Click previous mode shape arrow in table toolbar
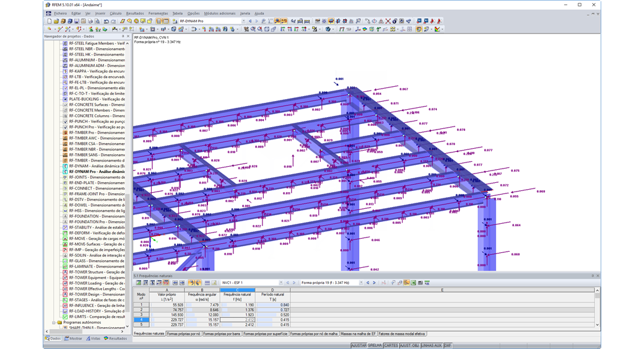 click(368, 283)
